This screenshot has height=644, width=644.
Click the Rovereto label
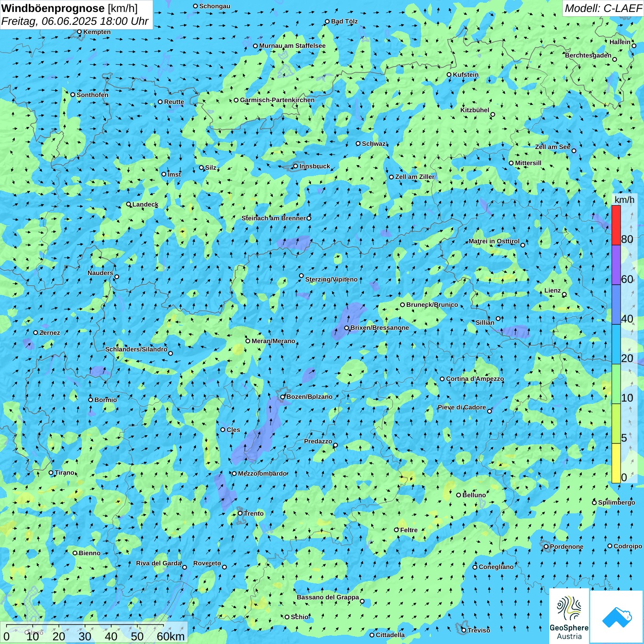[x=207, y=563]
